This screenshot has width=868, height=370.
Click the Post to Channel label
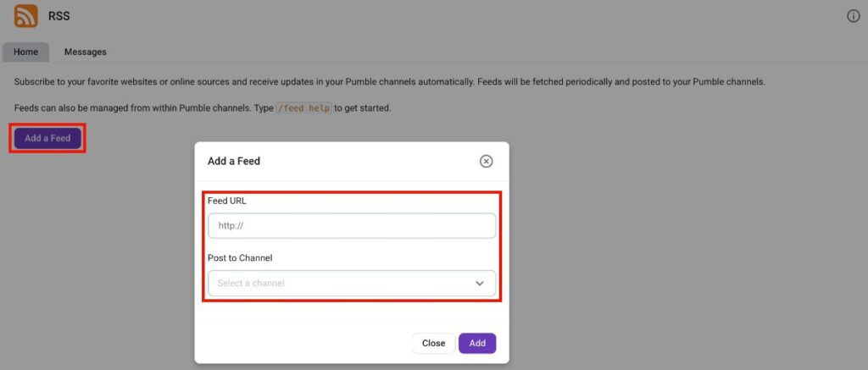point(240,257)
